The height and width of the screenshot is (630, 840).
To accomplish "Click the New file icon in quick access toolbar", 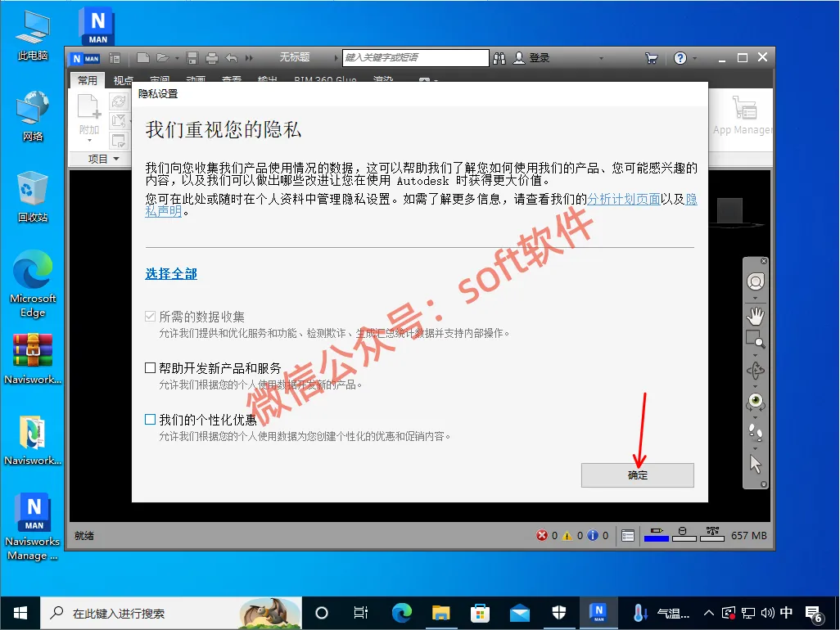I will (x=142, y=58).
